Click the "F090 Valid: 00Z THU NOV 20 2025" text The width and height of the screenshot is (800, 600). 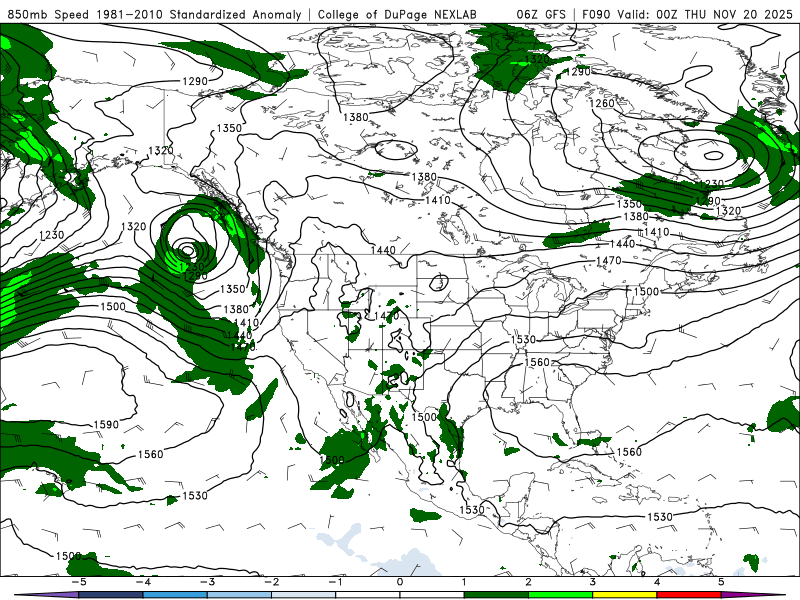click(x=687, y=14)
